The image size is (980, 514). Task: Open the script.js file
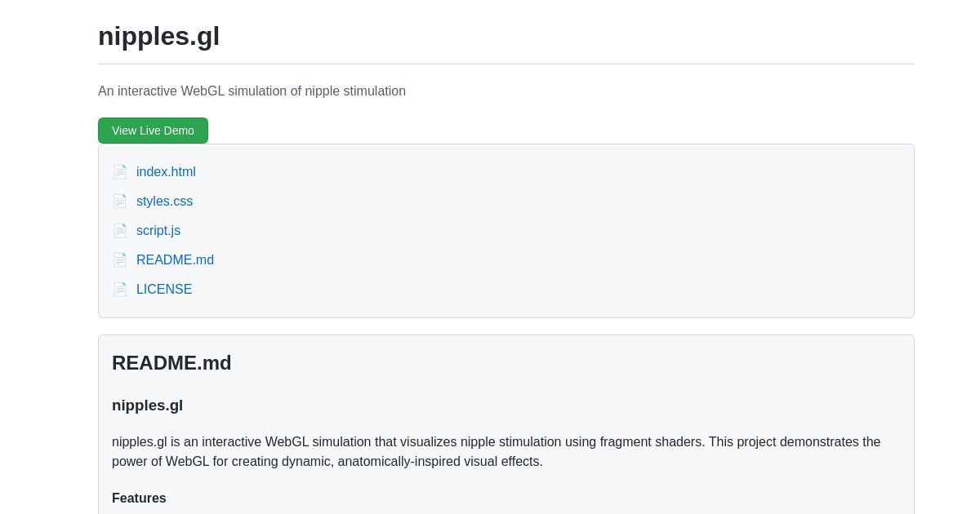click(158, 230)
